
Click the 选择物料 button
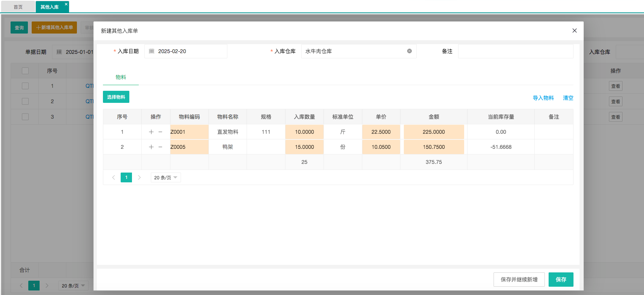116,97
